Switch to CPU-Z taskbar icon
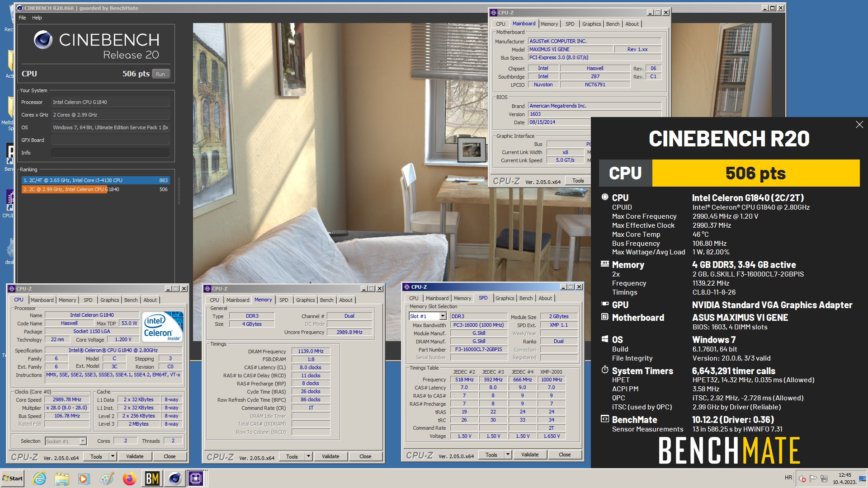Screen dimensions: 868x488 click(x=196, y=479)
